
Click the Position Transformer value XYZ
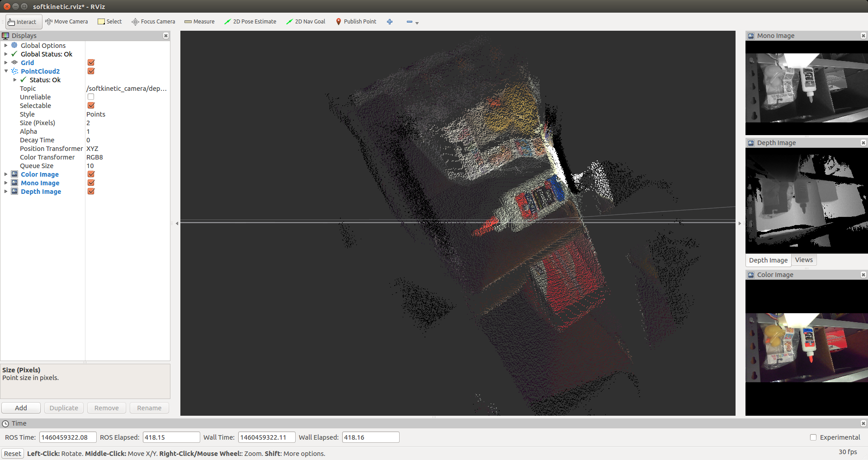pyautogui.click(x=92, y=148)
